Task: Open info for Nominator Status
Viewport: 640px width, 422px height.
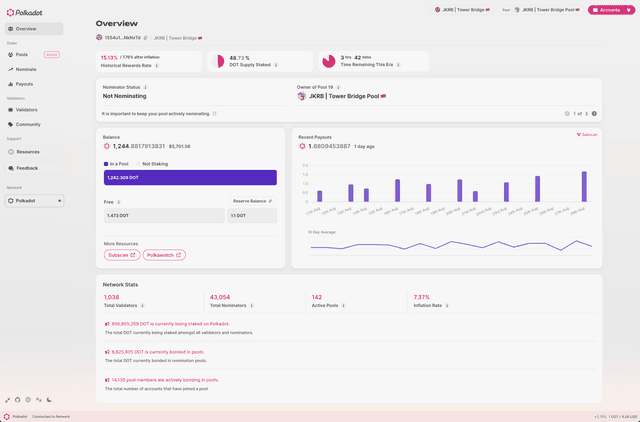Action: point(145,87)
